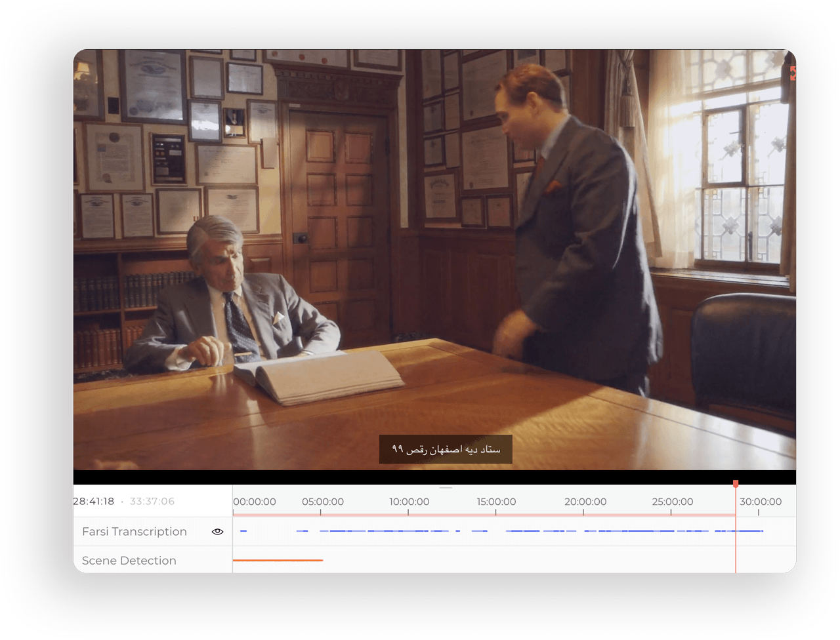Viewport: 840px width, 640px height.
Task: Select the Scene Detection track label
Action: pyautogui.click(x=129, y=561)
